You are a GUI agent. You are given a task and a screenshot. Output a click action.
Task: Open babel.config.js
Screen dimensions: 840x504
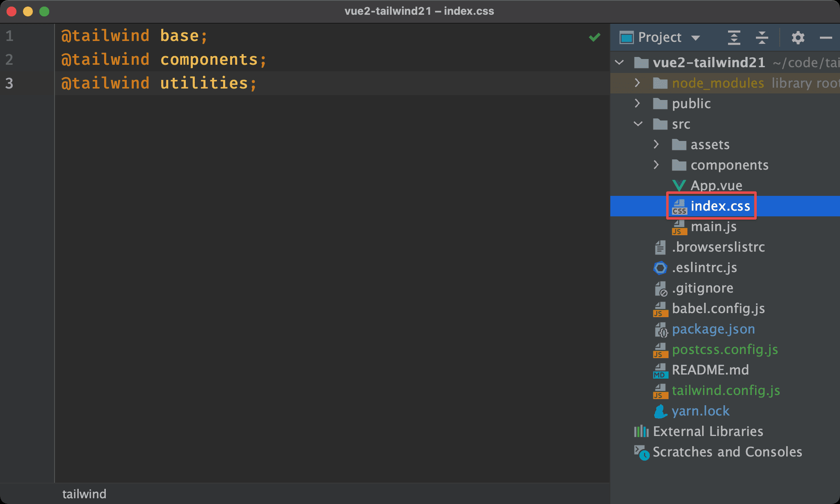(718, 309)
